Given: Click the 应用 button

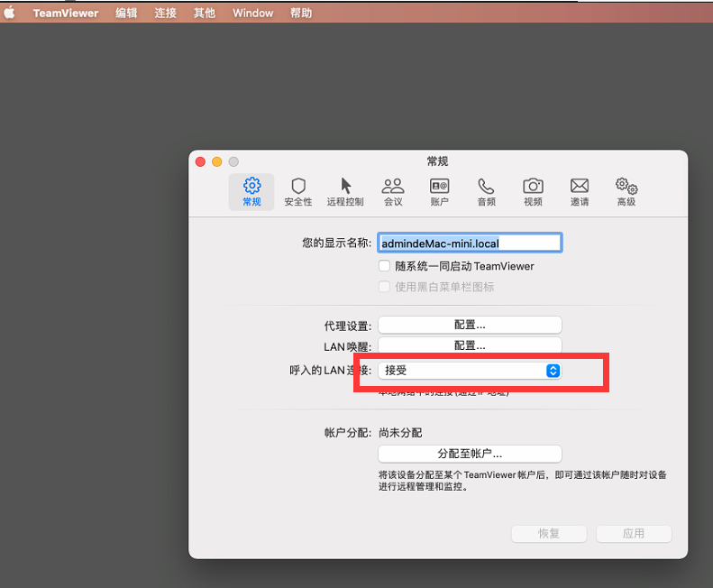Looking at the screenshot, I should click(x=634, y=533).
